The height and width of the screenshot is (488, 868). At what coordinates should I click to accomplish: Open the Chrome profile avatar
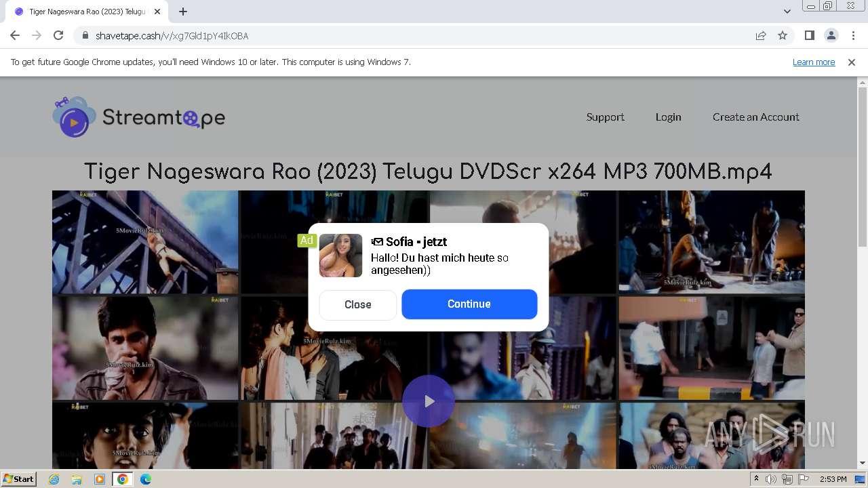(831, 35)
